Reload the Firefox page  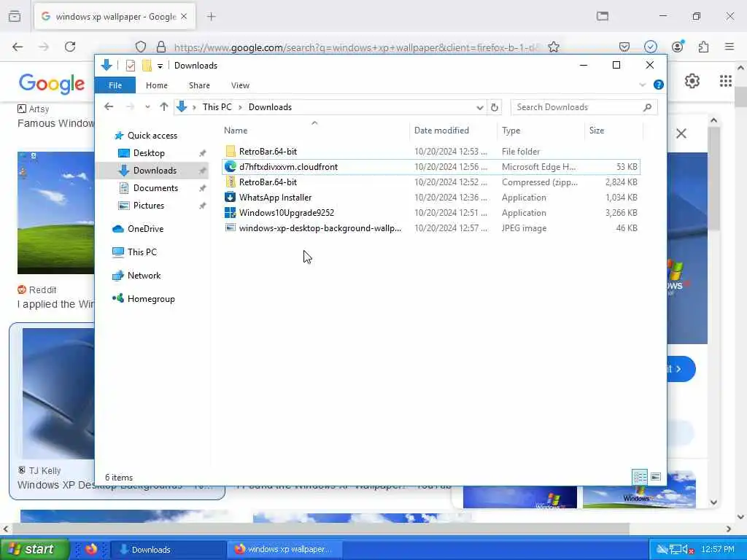click(70, 47)
